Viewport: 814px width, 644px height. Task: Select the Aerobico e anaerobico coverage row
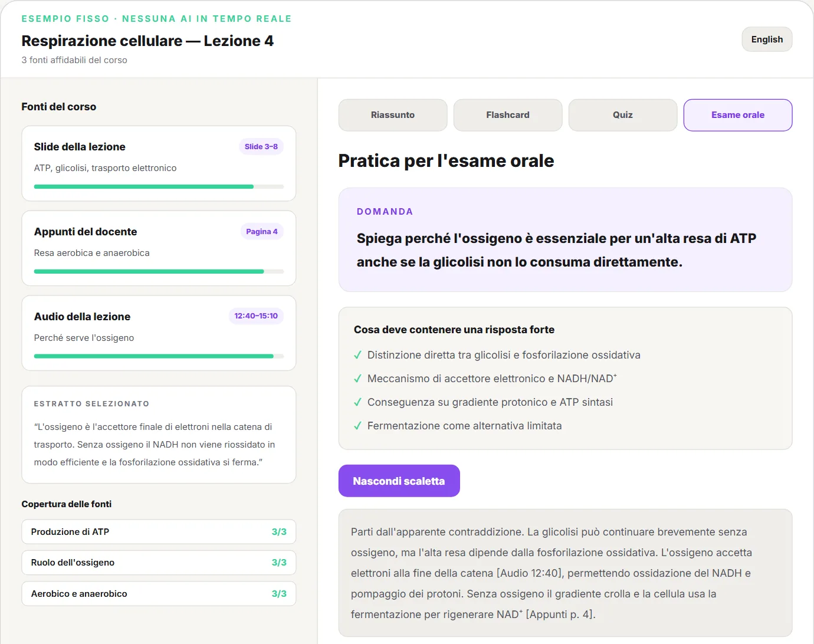click(x=159, y=594)
